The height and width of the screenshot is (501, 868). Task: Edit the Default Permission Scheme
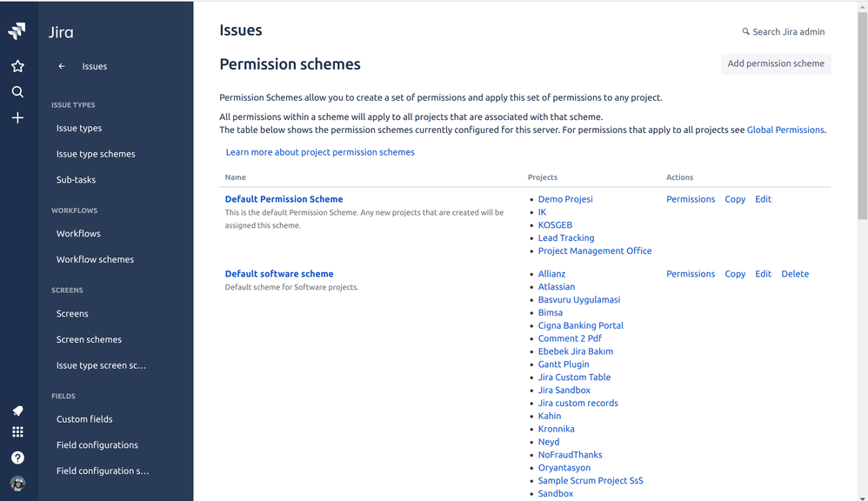click(763, 199)
